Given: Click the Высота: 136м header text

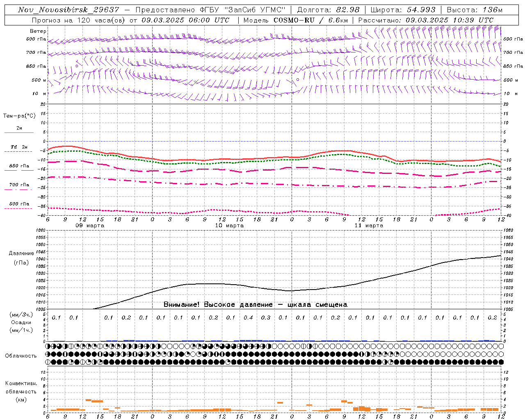Looking at the screenshot, I should (x=475, y=10).
